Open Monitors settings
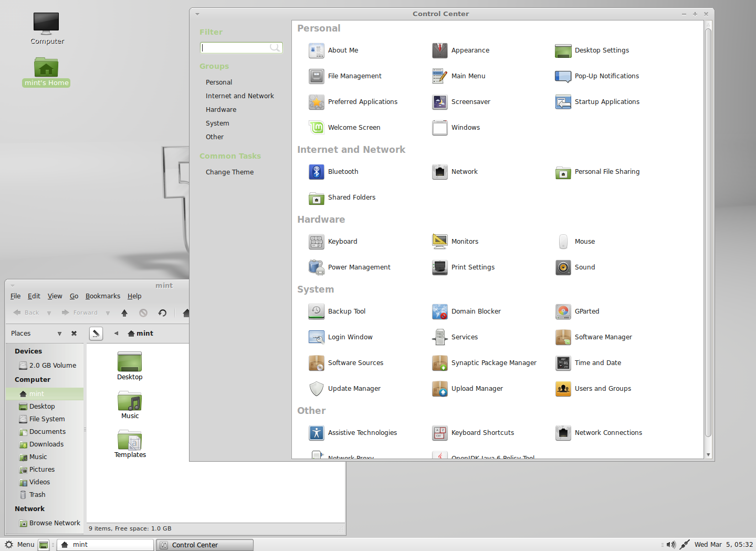The height and width of the screenshot is (551, 756). (456, 242)
